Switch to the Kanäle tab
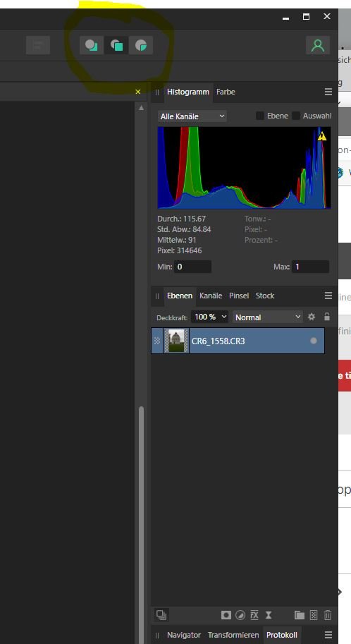Image resolution: width=351 pixels, height=644 pixels. point(211,296)
